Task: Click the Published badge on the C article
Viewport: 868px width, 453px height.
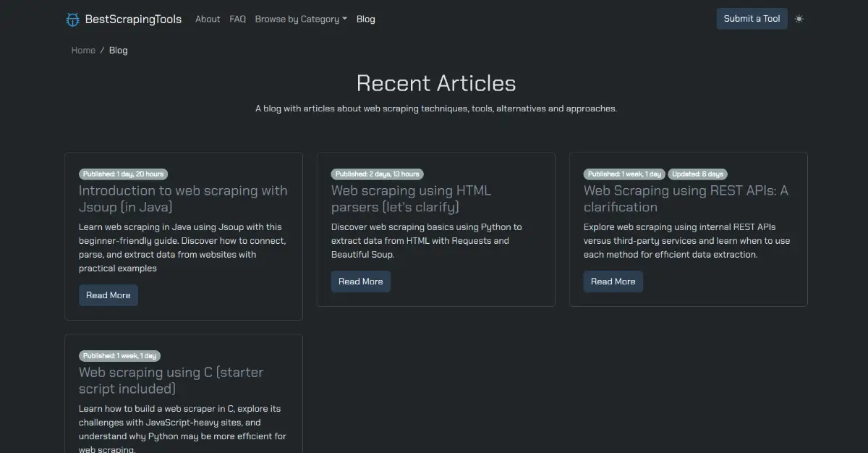Action: pyautogui.click(x=120, y=355)
